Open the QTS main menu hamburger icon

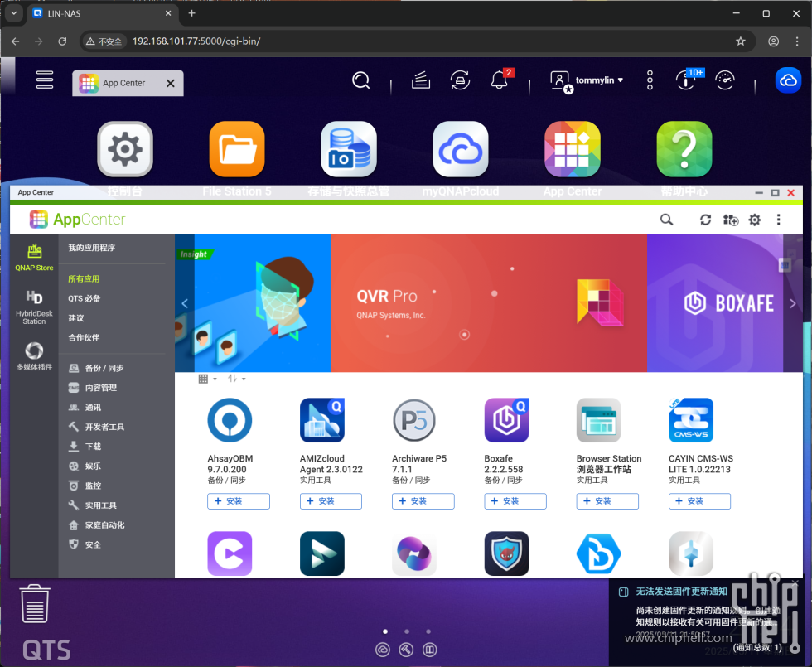pyautogui.click(x=45, y=80)
